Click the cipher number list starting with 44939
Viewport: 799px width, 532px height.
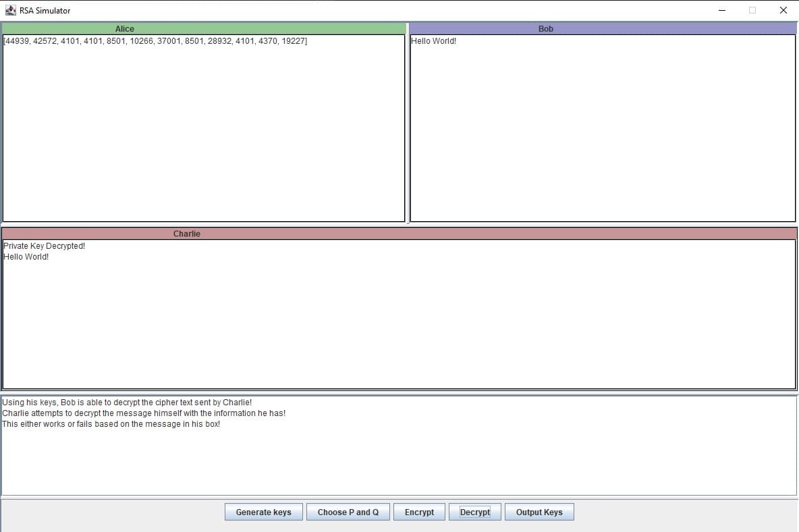point(155,41)
